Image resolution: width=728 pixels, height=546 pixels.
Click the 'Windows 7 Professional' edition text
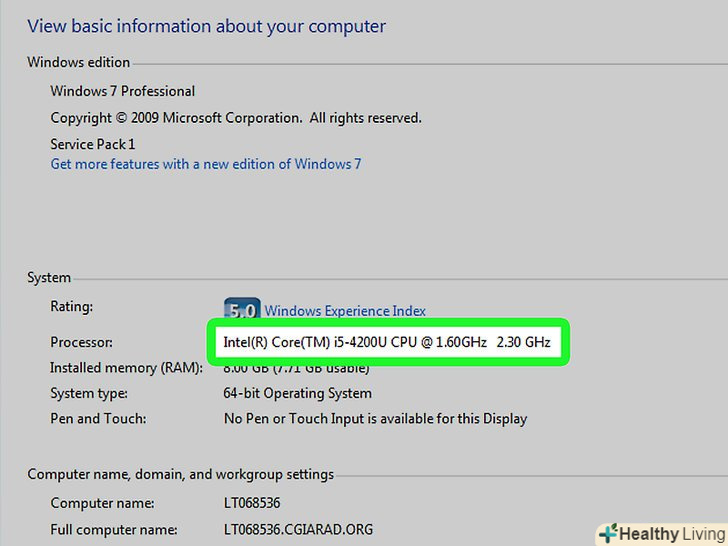123,91
